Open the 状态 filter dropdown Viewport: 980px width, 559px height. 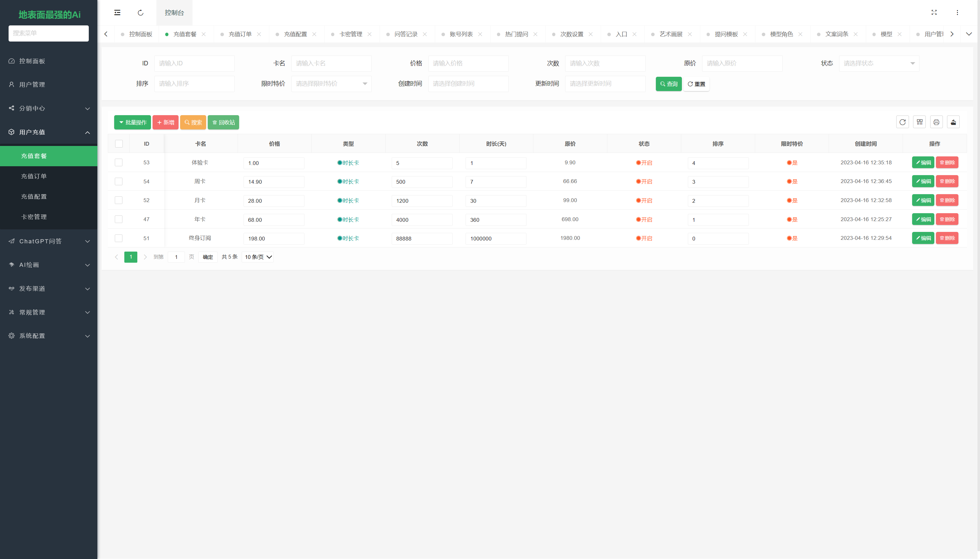[879, 63]
